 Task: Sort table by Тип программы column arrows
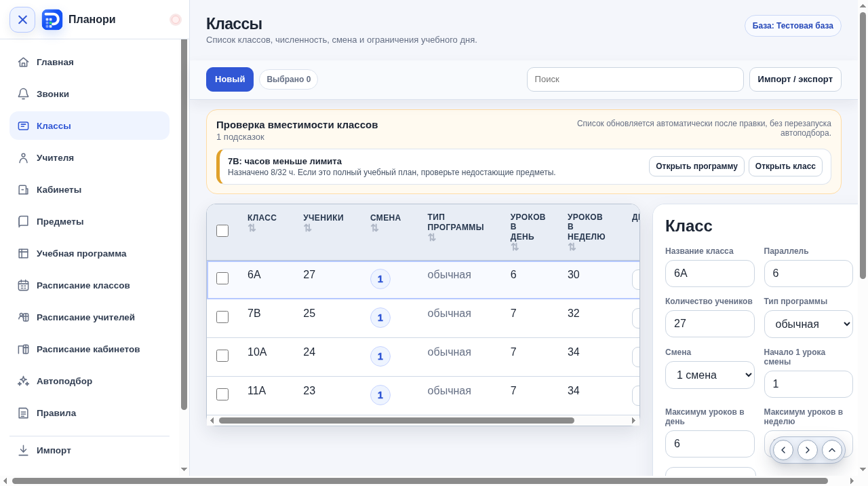[432, 238]
